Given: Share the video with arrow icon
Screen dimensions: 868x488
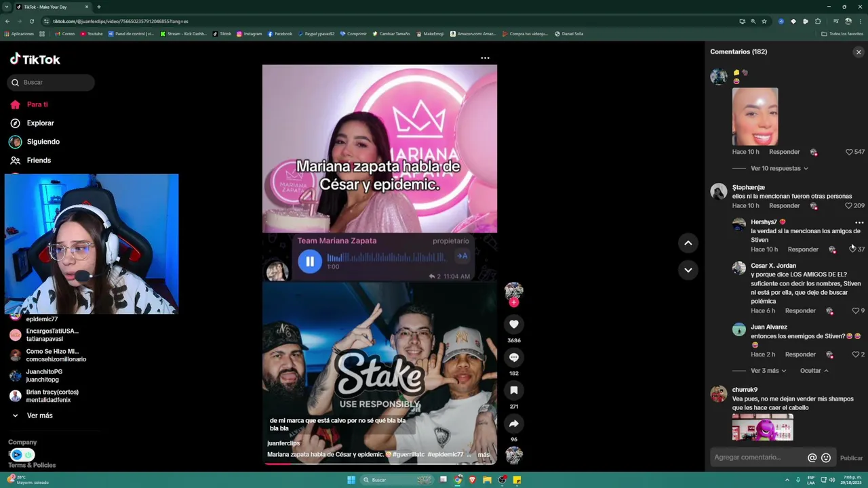Looking at the screenshot, I should click(x=514, y=424).
